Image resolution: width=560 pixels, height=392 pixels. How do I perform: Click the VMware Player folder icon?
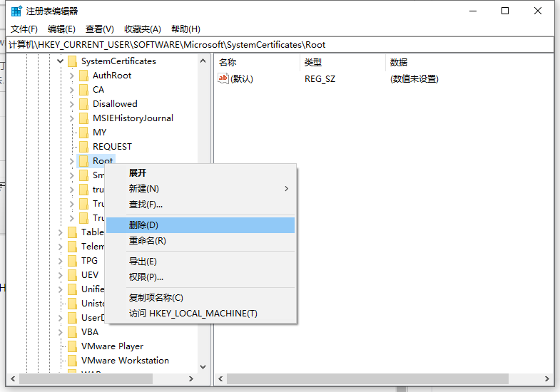point(72,346)
